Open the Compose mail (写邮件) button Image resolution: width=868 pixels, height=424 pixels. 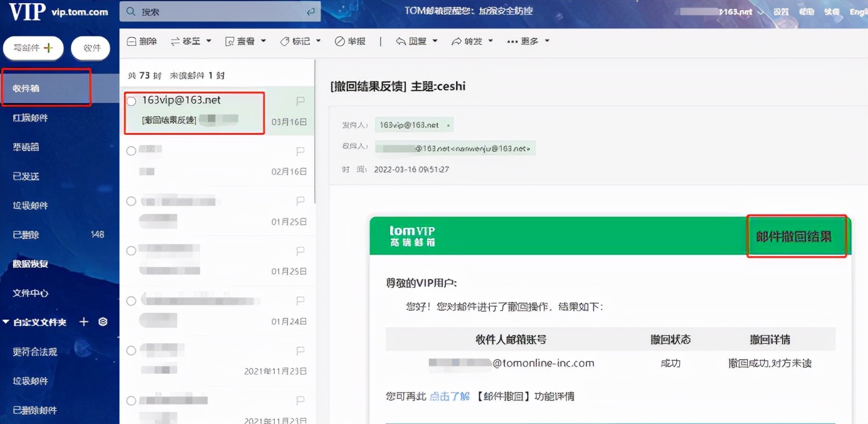33,47
